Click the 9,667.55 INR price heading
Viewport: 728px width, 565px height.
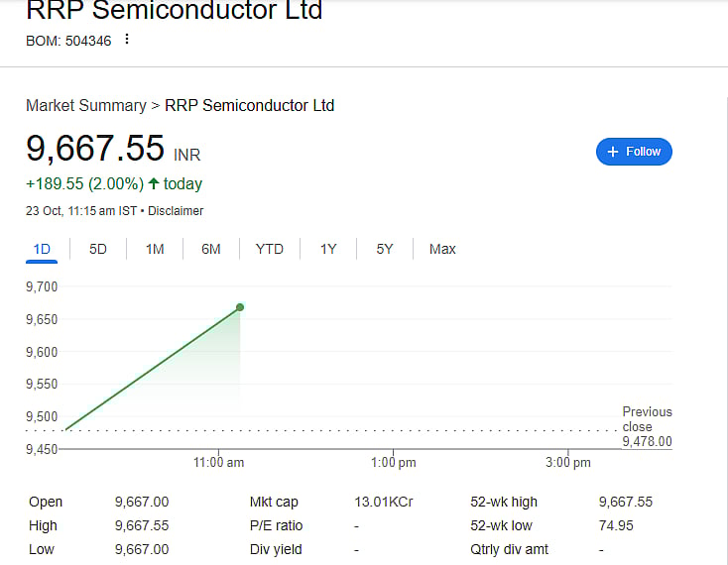[95, 149]
